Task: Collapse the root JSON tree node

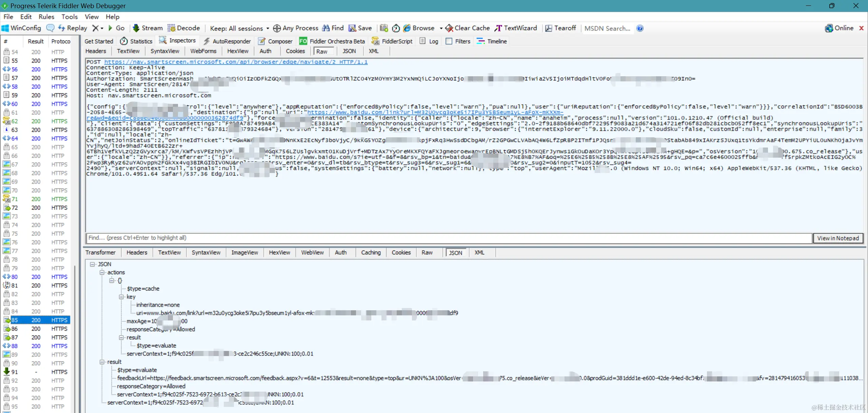Action: (92, 264)
